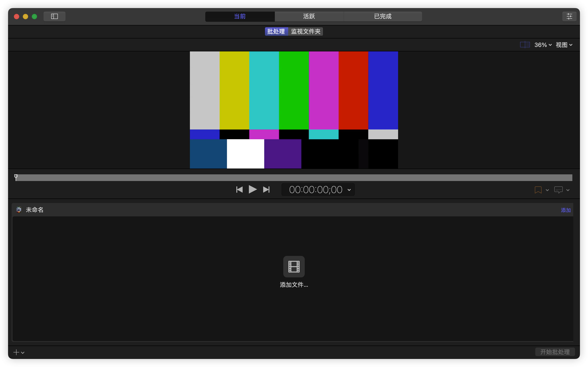The image size is (588, 367).
Task: Expand the add menu chevron
Action: 23,352
